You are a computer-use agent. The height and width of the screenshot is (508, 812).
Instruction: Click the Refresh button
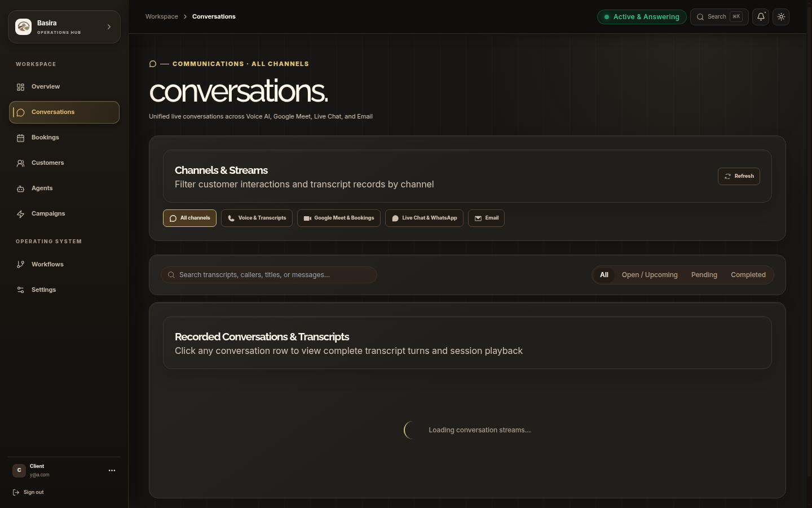click(739, 176)
